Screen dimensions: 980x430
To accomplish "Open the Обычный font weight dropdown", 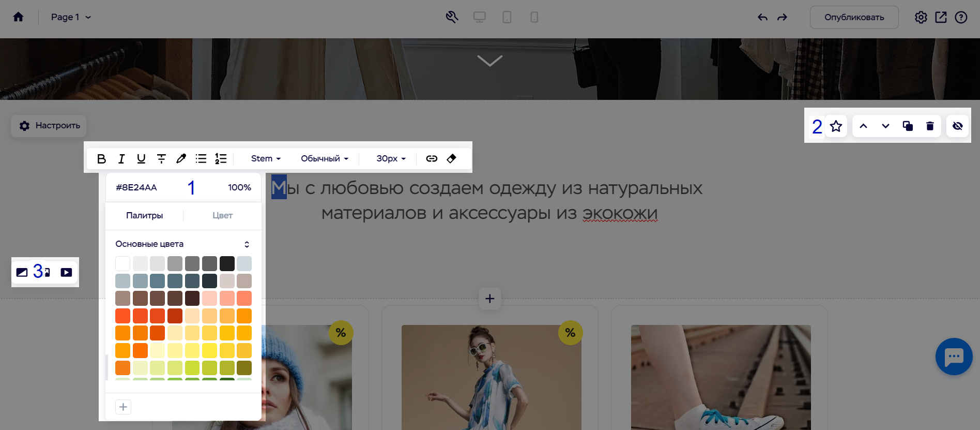I will coord(325,158).
